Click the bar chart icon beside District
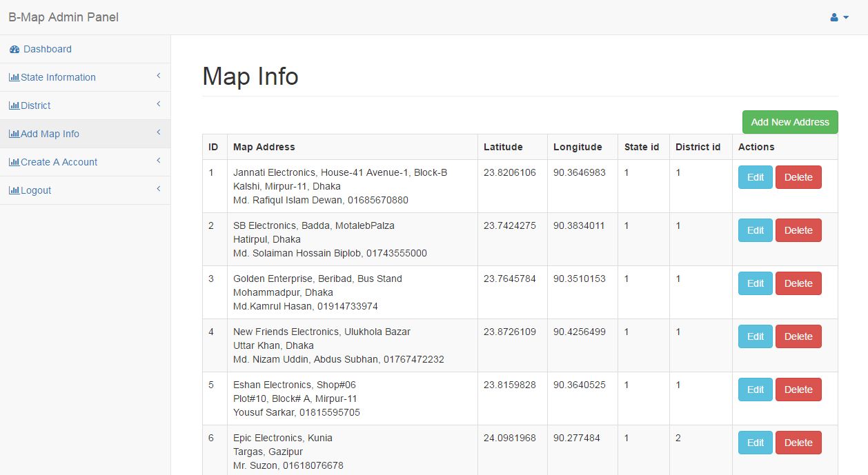This screenshot has height=475, width=868. pos(14,105)
